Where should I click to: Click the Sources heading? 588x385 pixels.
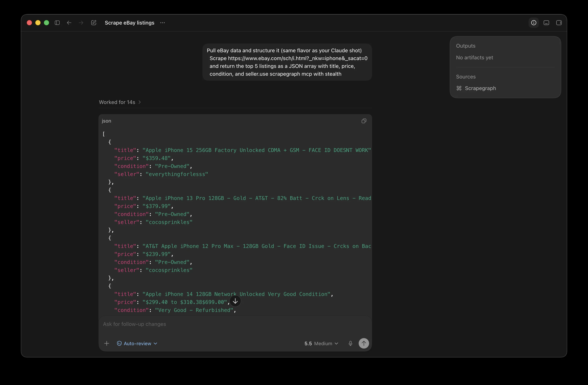[466, 77]
